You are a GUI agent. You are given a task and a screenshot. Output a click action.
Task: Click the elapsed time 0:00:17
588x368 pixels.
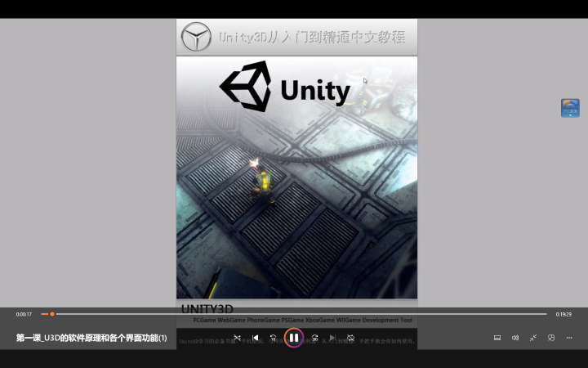point(24,314)
